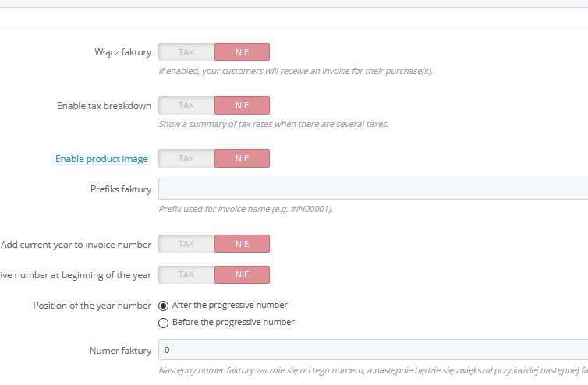Choose NIE for Enable tax breakdown
The width and height of the screenshot is (588, 385).
(242, 105)
